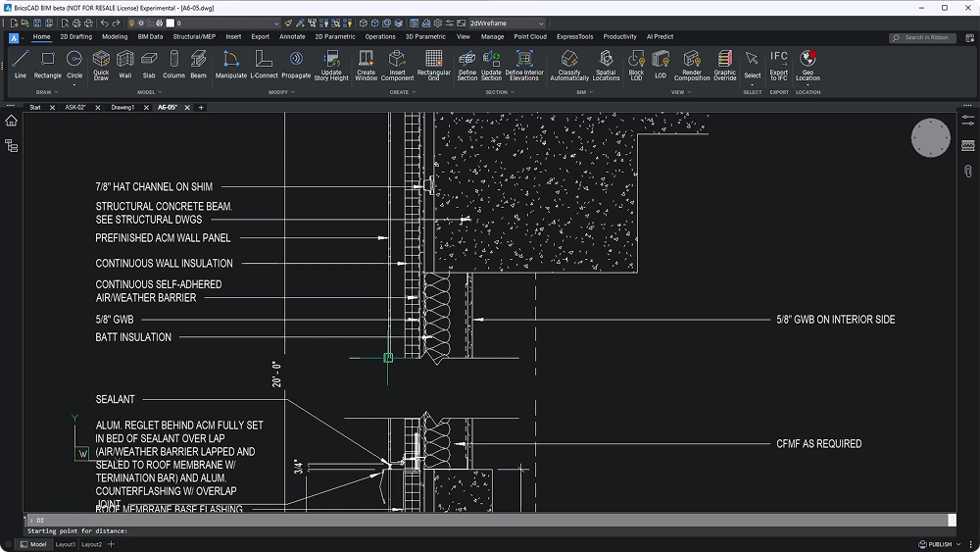Click the Geo Location tool
The width and height of the screenshot is (980, 552).
(808, 66)
